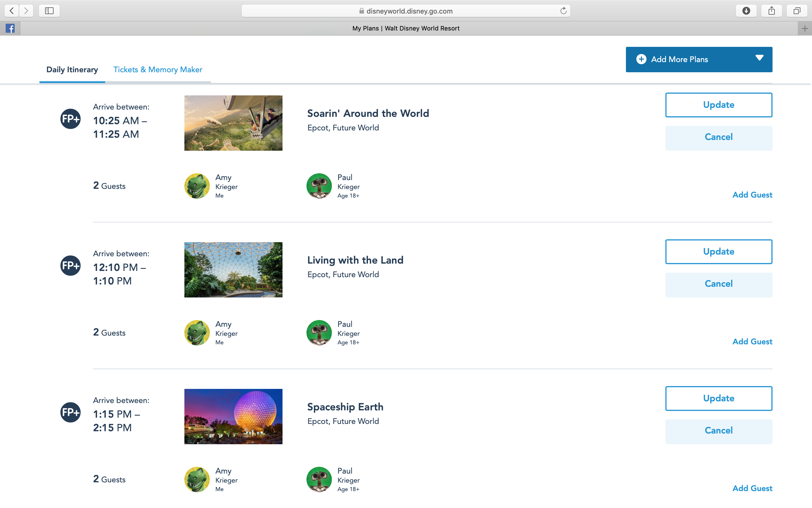Add Guest to Soarin' Around the World
812x508 pixels.
752,195
